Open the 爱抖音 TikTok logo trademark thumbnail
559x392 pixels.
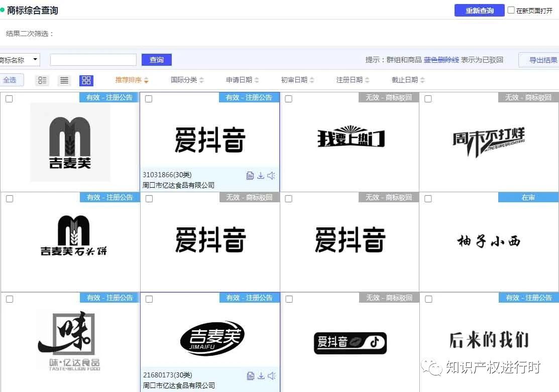pyautogui.click(x=350, y=343)
